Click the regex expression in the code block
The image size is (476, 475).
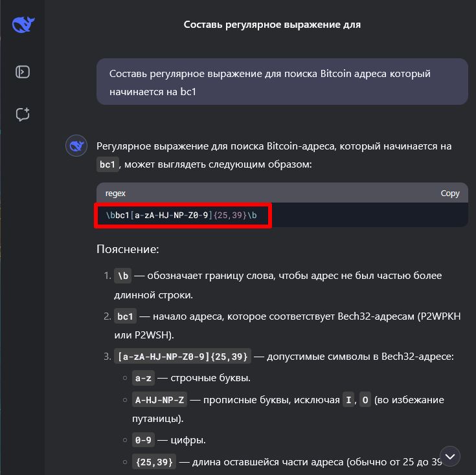pyautogui.click(x=181, y=215)
